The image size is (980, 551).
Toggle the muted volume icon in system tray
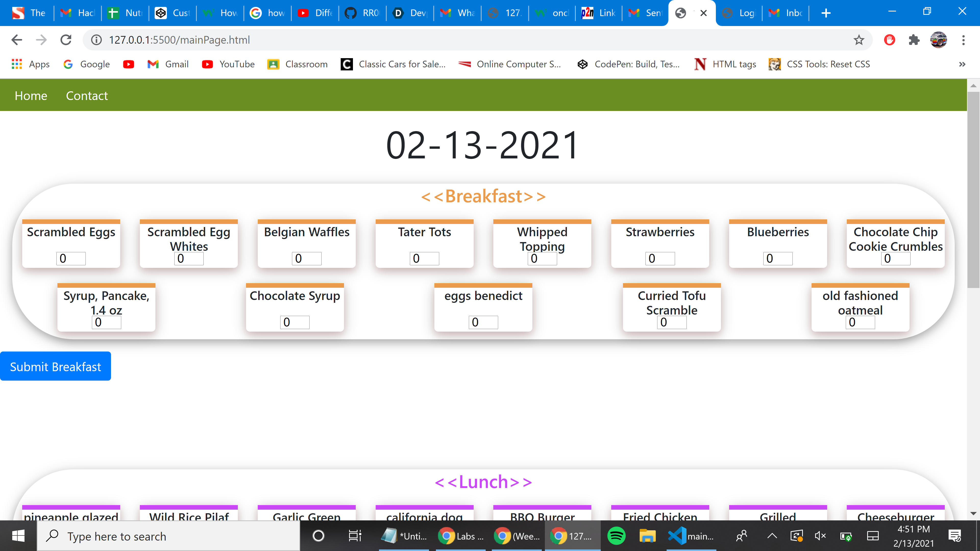[820, 536]
